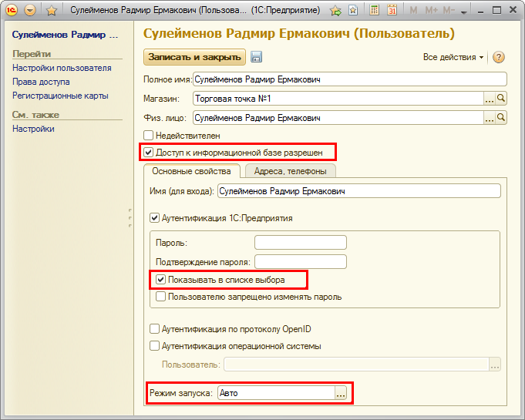Screen dimensions: 525x420
Task: Click the magnifier icon next to Магазин field
Action: tap(500, 99)
